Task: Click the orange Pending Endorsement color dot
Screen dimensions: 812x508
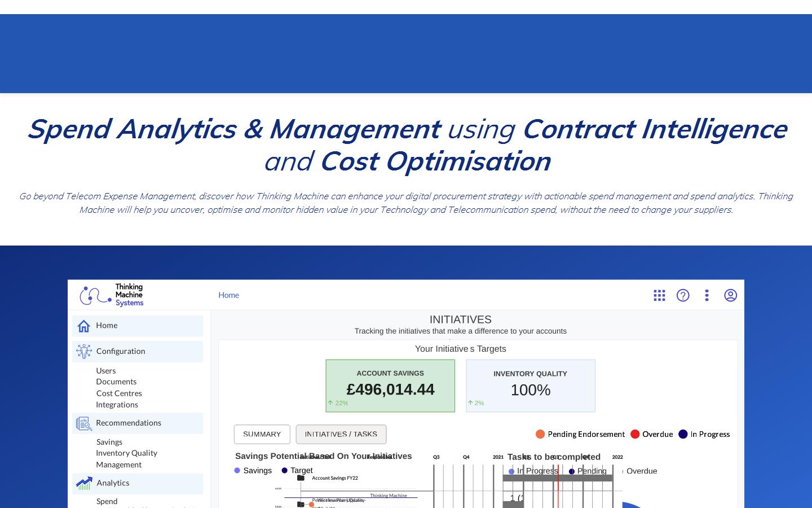Action: point(540,434)
